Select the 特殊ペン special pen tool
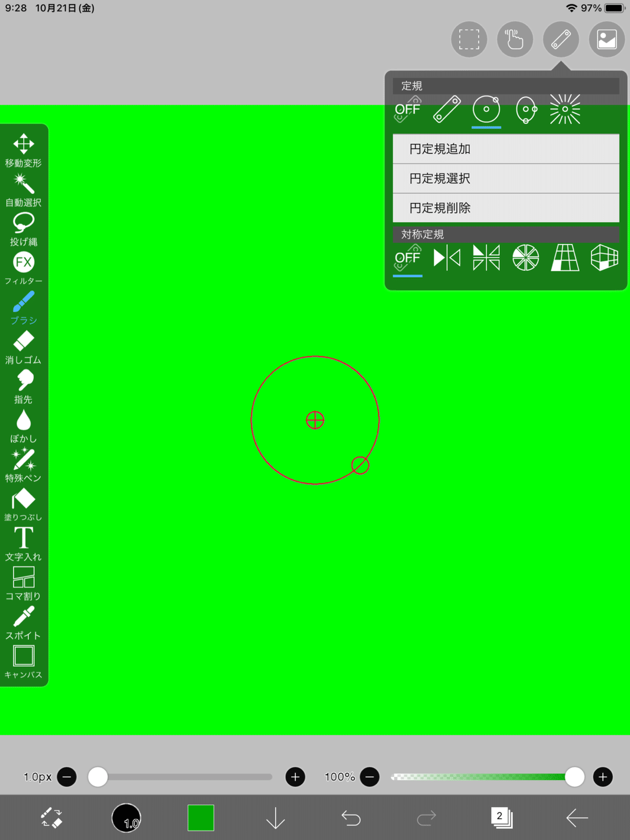630x840 pixels. (24, 465)
